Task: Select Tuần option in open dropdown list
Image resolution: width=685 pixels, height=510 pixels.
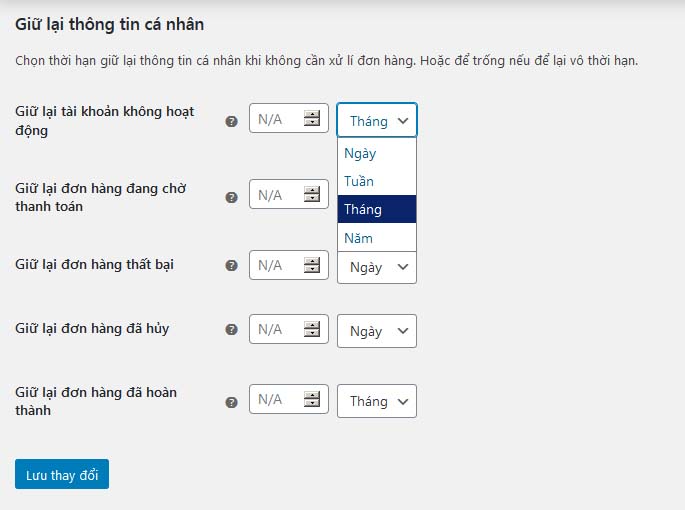Action: [377, 181]
